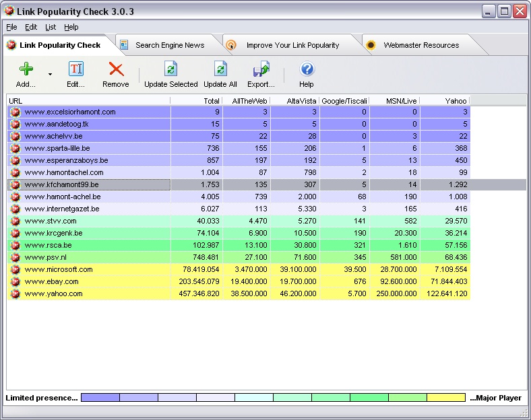531x420 pixels.
Task: Select the www.yahoo.com URL text
Action: pos(53,293)
